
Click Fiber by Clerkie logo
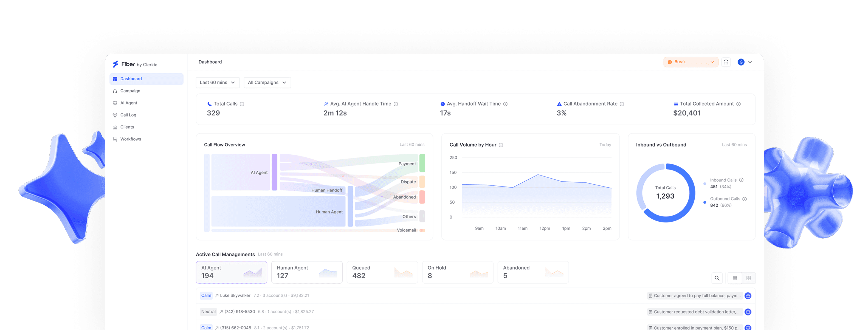pos(135,64)
